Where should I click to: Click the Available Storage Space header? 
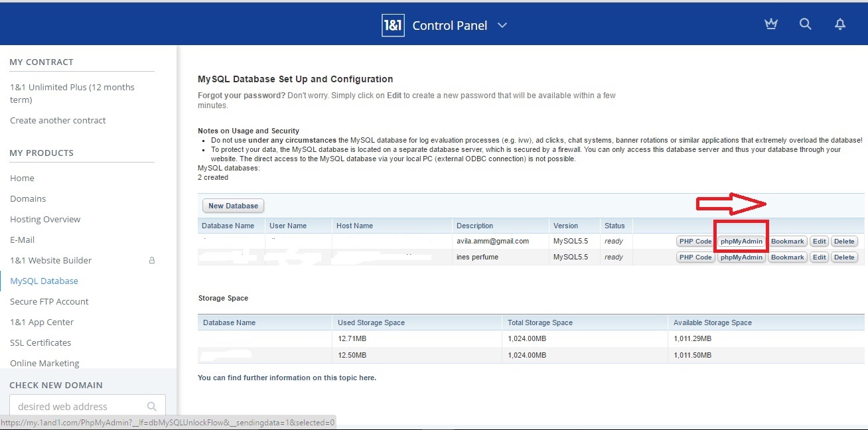713,322
